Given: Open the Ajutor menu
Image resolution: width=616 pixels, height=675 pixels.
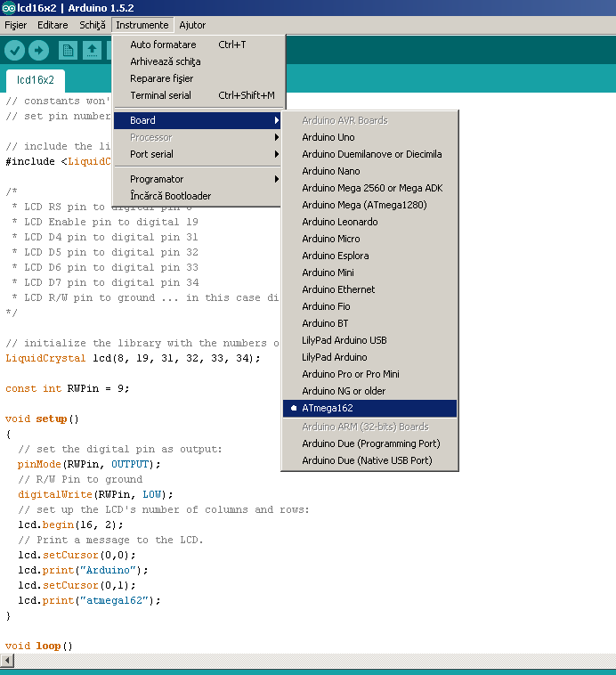Looking at the screenshot, I should [192, 25].
